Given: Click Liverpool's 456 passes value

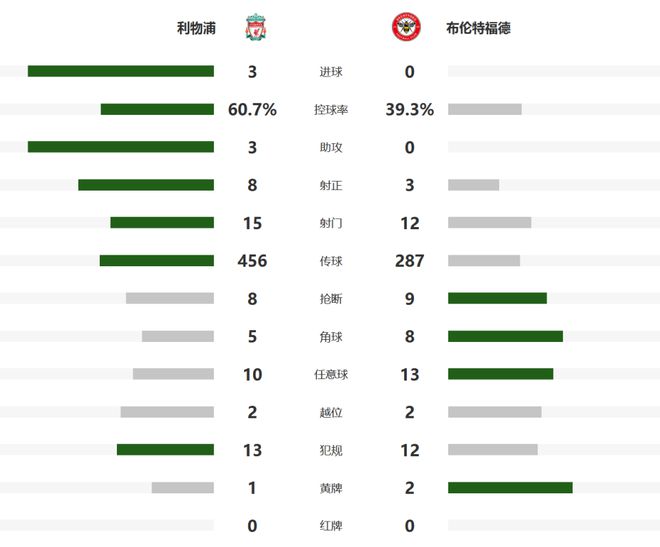Looking at the screenshot, I should [252, 261].
